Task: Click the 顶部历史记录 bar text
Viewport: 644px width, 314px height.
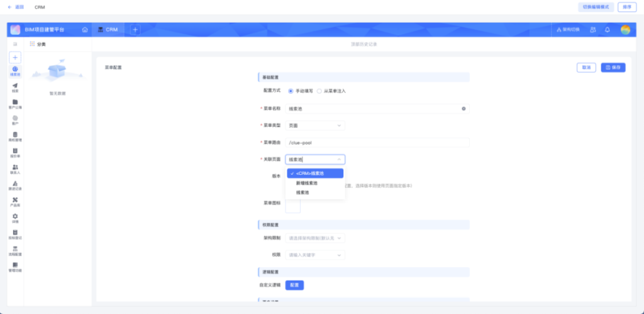Action: point(365,44)
